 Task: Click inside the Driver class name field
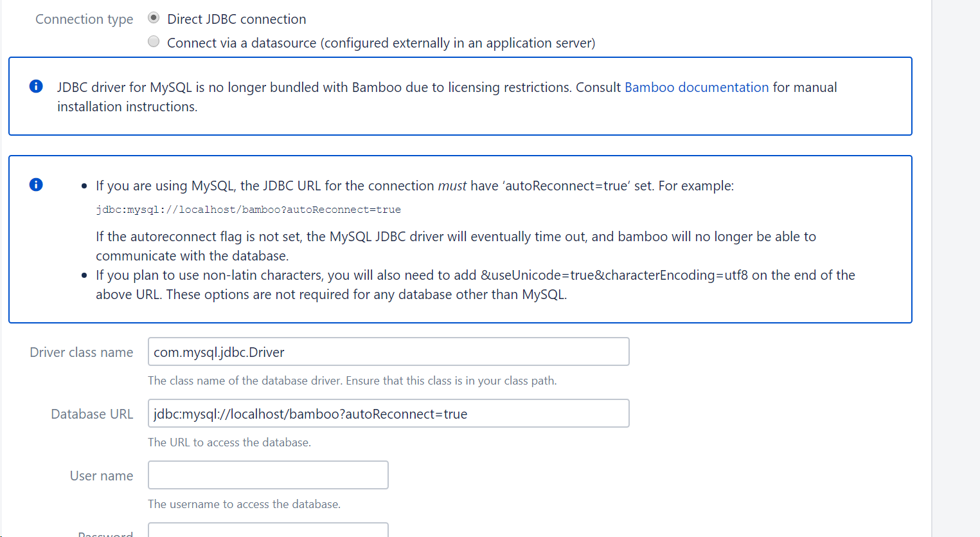point(388,351)
